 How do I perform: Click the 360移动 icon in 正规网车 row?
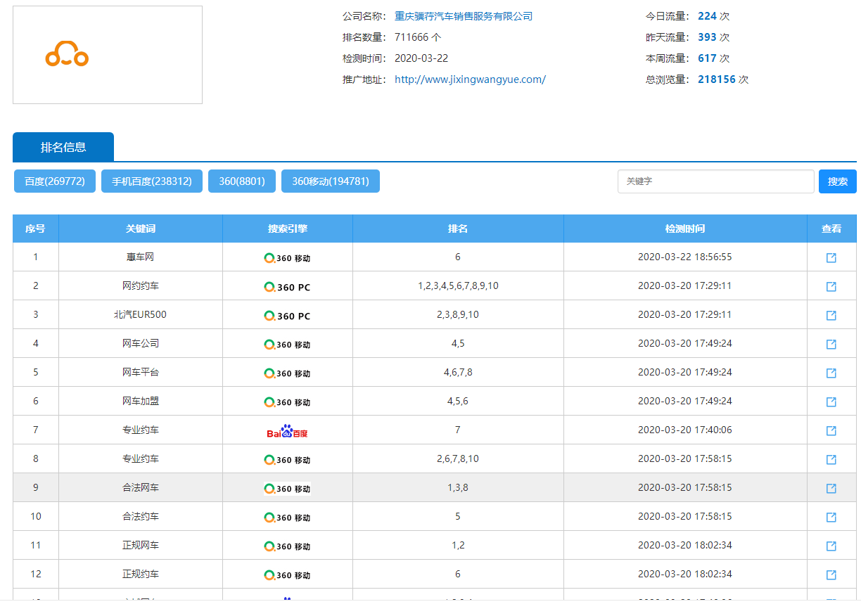287,545
